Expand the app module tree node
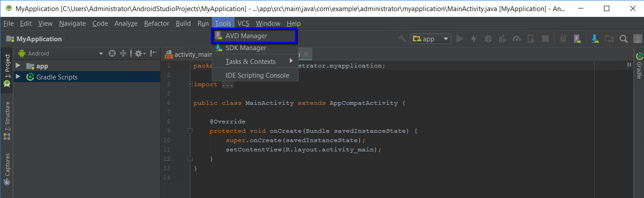 click(x=18, y=66)
